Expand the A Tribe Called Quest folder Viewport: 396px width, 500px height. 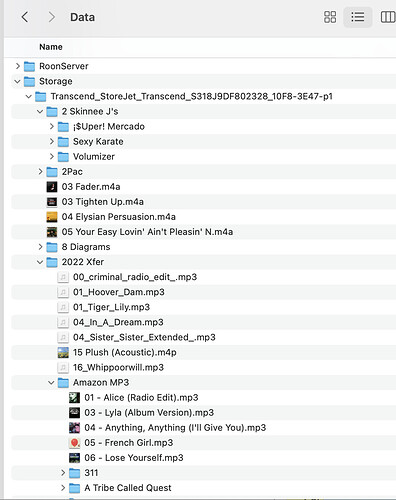tap(63, 488)
